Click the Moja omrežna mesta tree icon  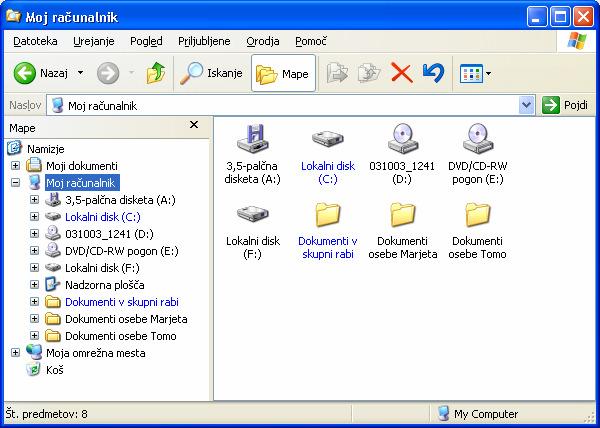pyautogui.click(x=34, y=353)
